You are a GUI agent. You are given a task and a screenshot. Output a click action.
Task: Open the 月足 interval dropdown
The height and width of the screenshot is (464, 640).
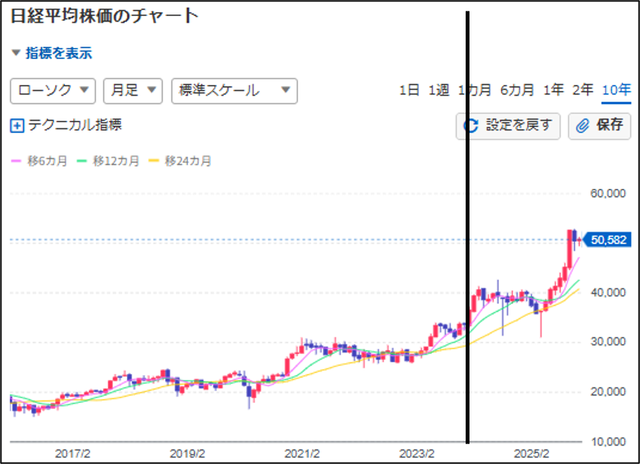133,91
